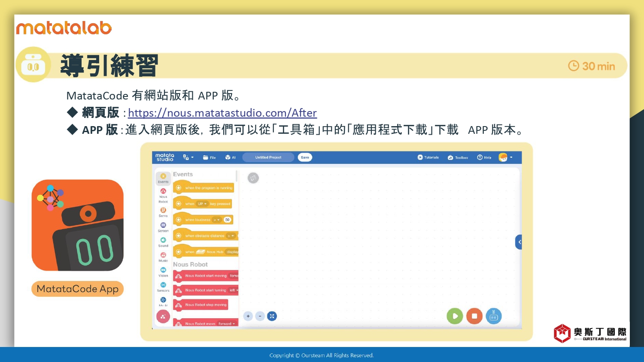Click the fit-to-screen workspace button
This screenshot has height=362, width=644.
click(272, 316)
